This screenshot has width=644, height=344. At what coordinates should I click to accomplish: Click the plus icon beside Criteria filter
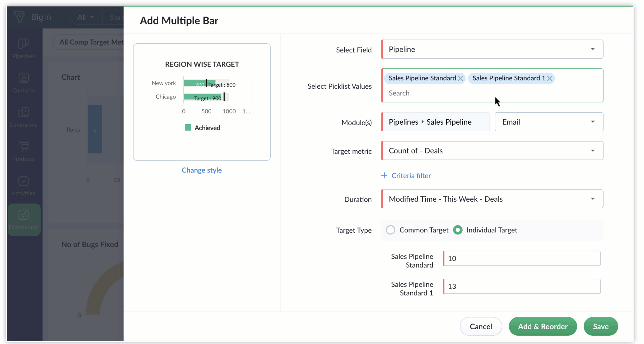pos(384,175)
